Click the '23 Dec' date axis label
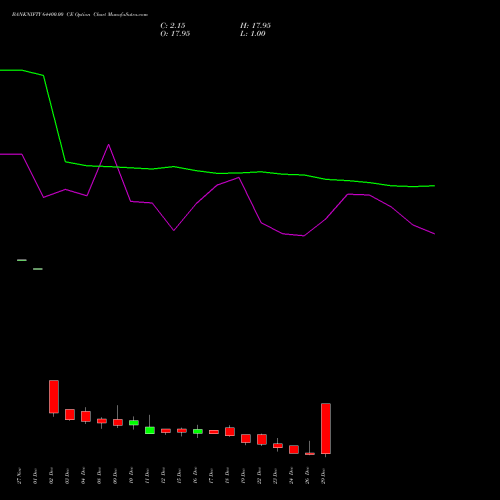500x500 pixels. 275,476
